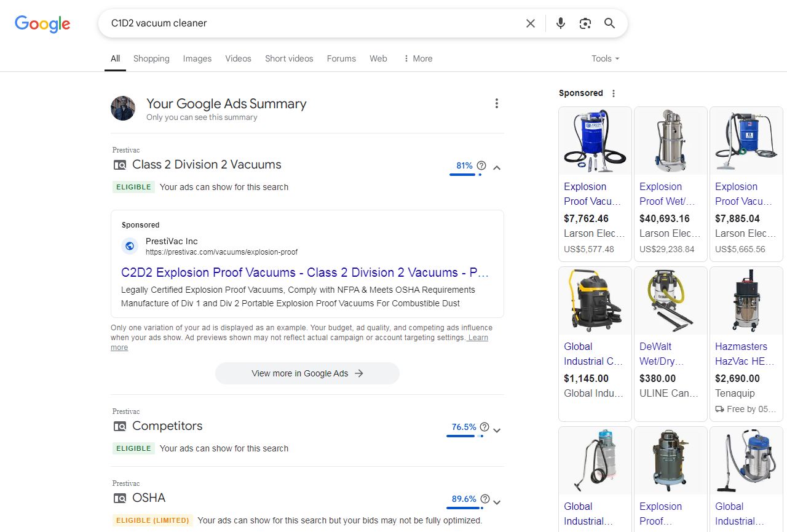Open the C2D2 Explosion Proof Vacuums ad link
This screenshot has height=532, width=787.
(x=304, y=272)
